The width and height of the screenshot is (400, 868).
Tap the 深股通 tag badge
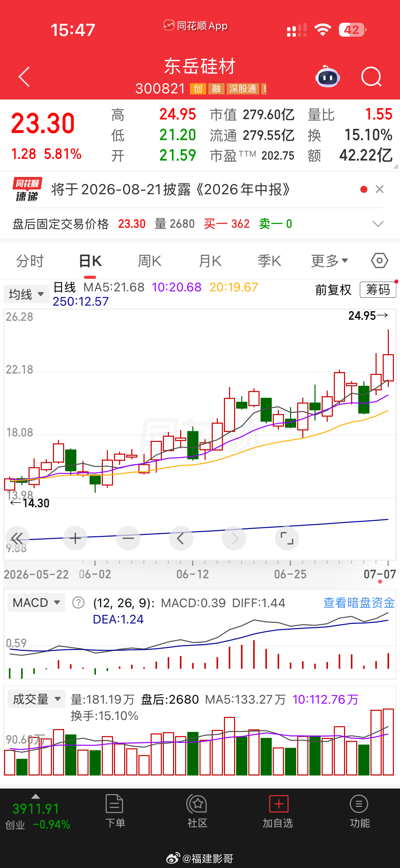(243, 89)
